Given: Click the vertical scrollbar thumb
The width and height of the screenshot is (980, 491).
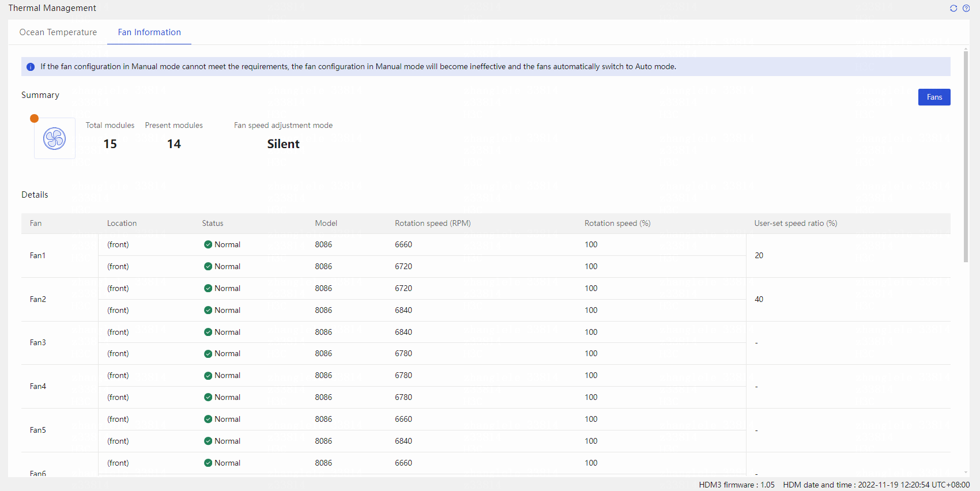Looking at the screenshot, I should tap(966, 156).
